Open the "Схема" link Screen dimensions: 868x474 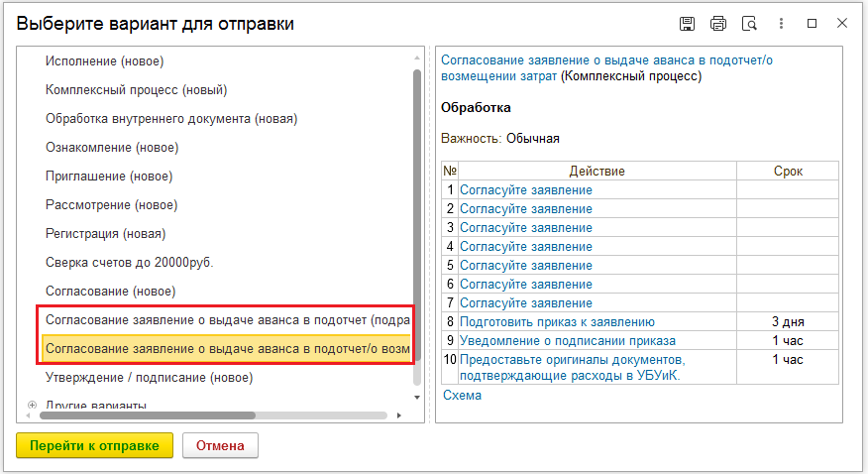462,396
